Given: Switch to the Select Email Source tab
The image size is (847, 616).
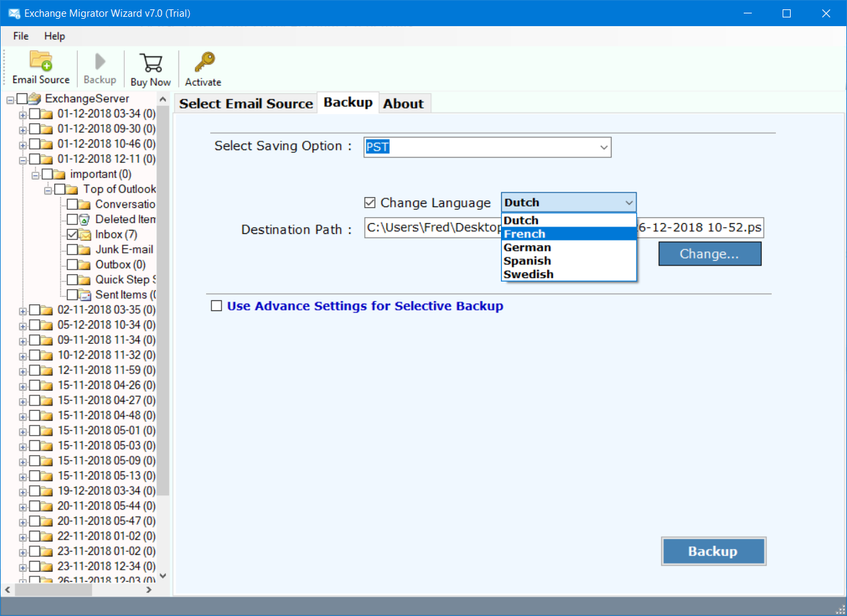Looking at the screenshot, I should coord(246,103).
